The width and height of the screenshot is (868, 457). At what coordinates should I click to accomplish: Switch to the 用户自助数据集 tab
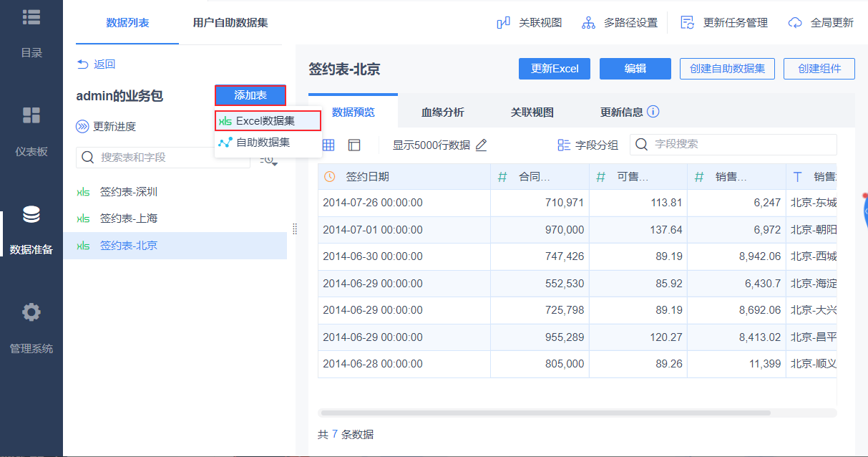point(230,23)
